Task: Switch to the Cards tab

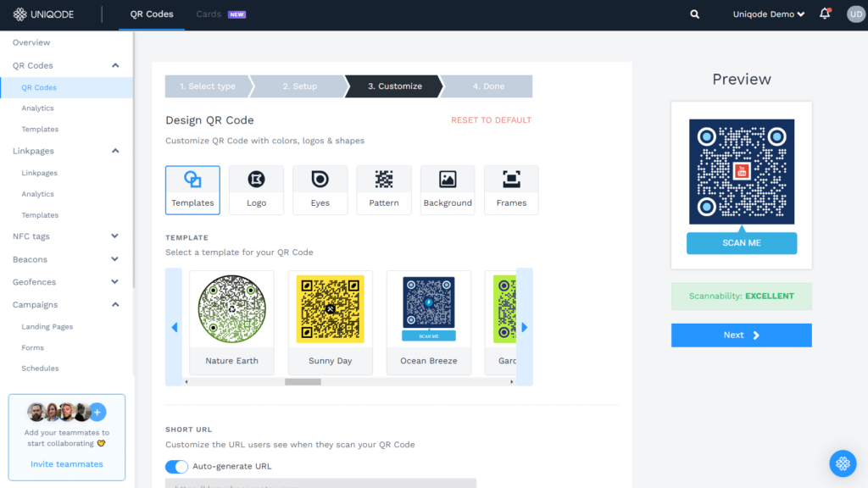Action: (x=208, y=14)
